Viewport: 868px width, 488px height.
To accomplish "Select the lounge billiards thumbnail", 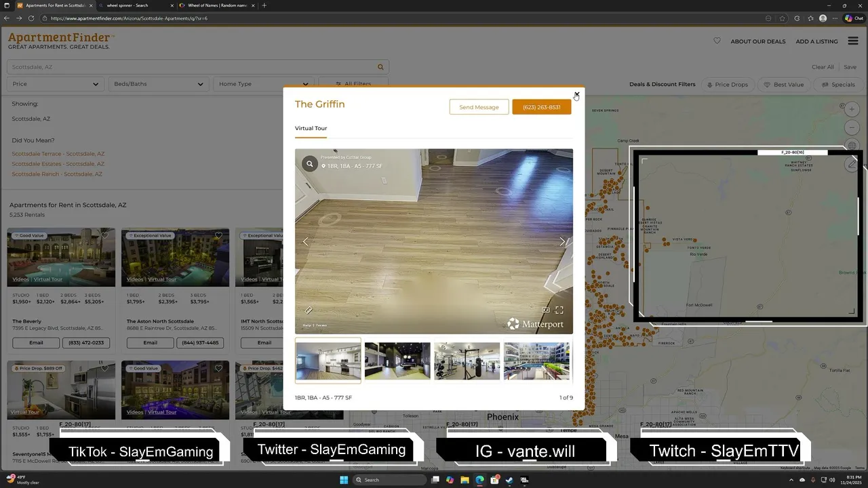I will (x=397, y=361).
